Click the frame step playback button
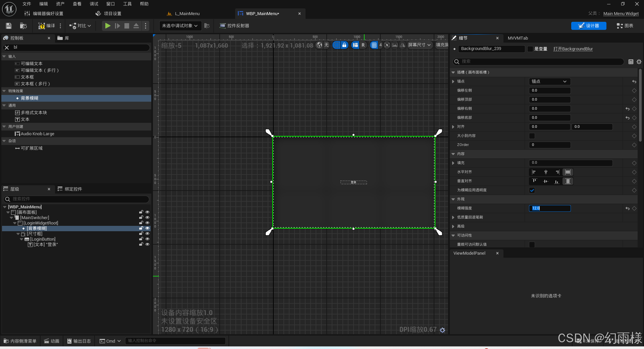 pyautogui.click(x=117, y=26)
